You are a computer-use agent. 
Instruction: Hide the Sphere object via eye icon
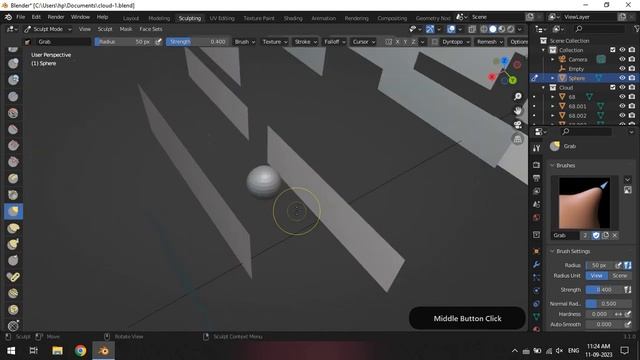pos(622,78)
